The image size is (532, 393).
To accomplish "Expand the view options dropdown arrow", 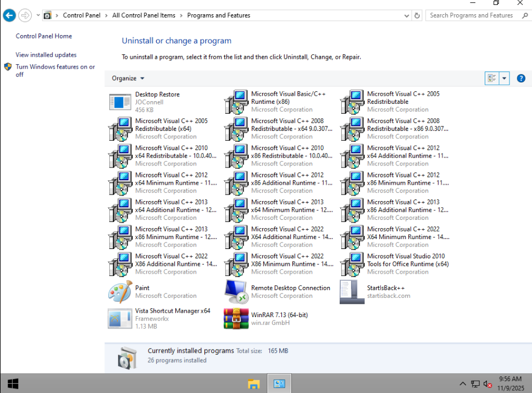I will (504, 79).
